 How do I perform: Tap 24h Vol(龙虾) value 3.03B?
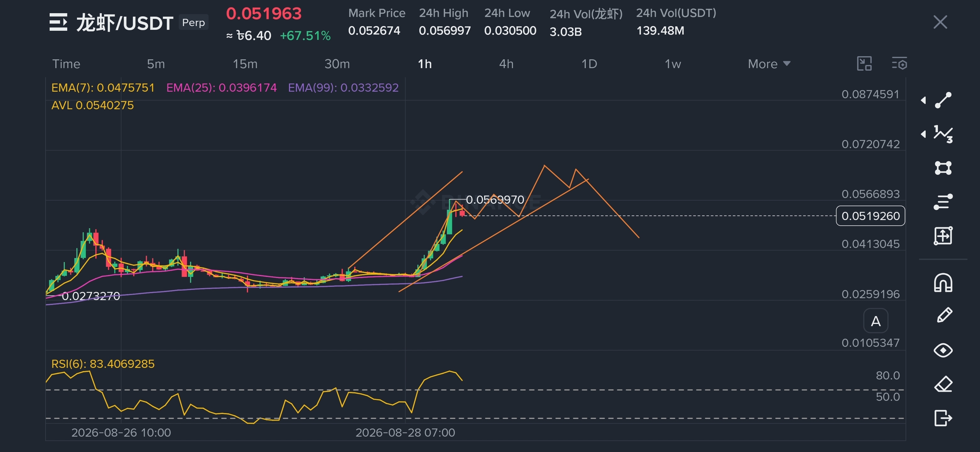pyautogui.click(x=565, y=32)
